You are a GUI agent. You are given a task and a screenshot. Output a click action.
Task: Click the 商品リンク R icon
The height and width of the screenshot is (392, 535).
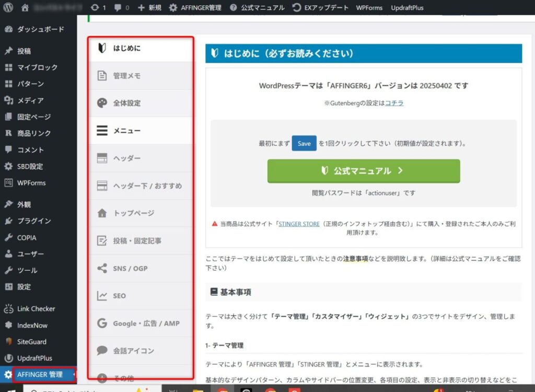(x=8, y=133)
